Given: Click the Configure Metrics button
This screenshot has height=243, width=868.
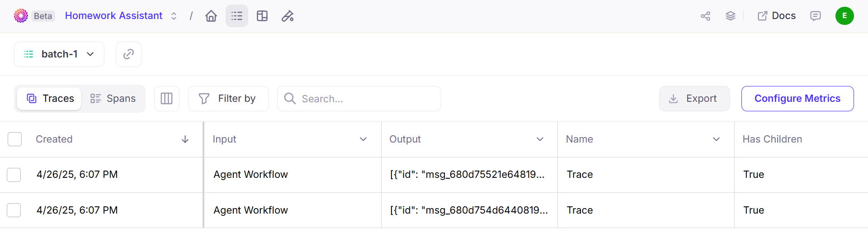Looking at the screenshot, I should click(797, 99).
